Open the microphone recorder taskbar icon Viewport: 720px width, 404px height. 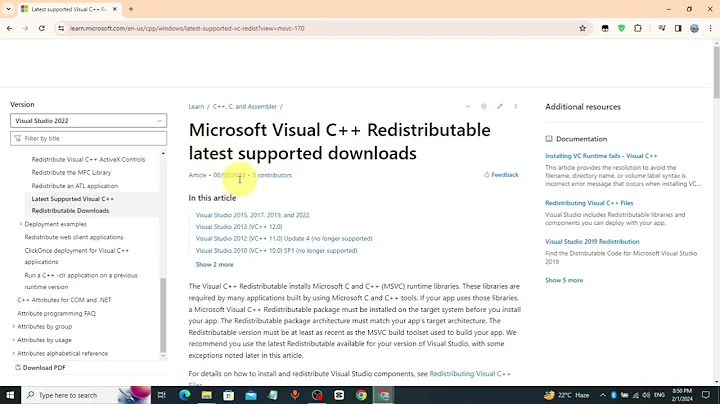tap(295, 395)
